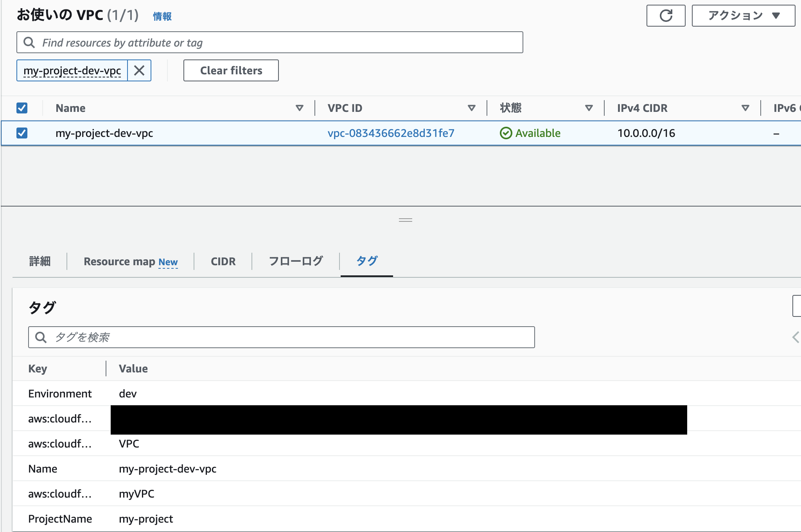Sort by the VPC ID column arrow
The image size is (801, 532).
click(472, 108)
